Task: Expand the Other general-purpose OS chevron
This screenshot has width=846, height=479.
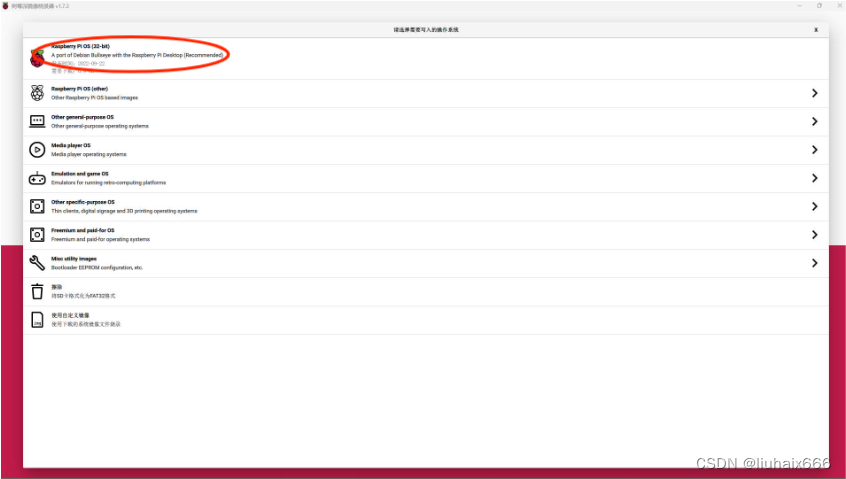Action: click(815, 121)
